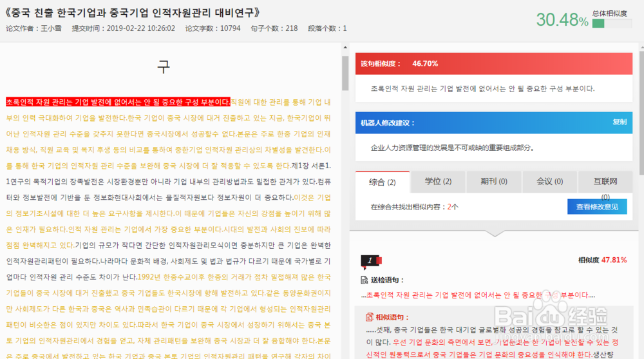Viewport: 644px width, 359px height.
Task: Click 复制 to copy the suggestion
Action: tap(620, 122)
